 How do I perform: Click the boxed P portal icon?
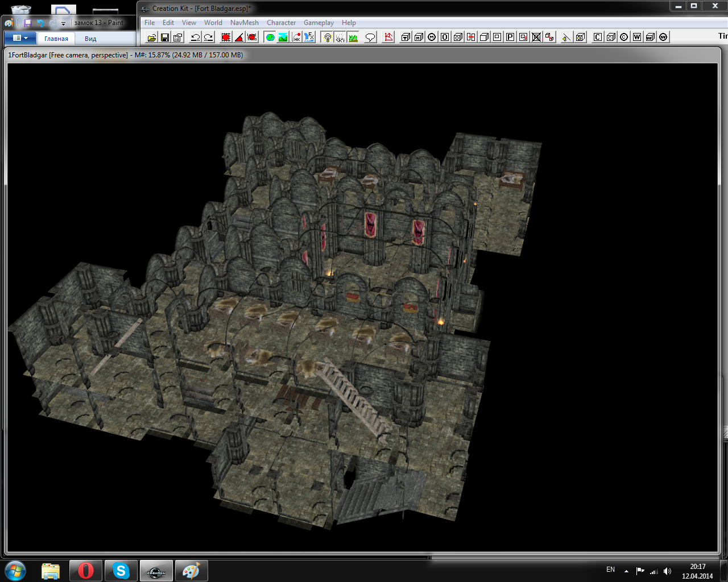[x=510, y=37]
